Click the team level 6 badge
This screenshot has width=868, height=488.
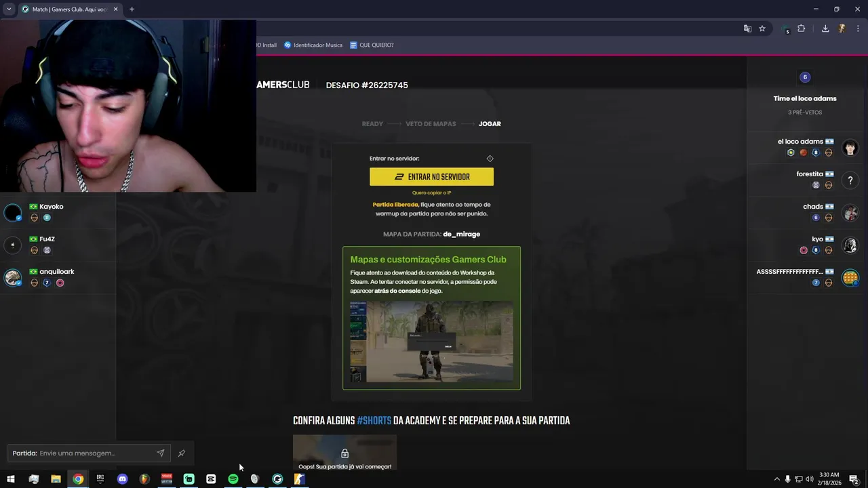(805, 77)
